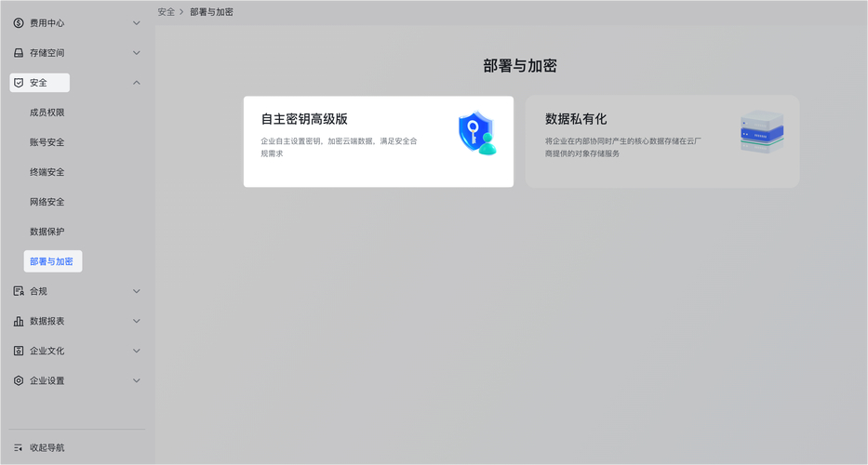This screenshot has height=465, width=868.
Task: Open the 数据私有化 card
Action: coord(662,141)
